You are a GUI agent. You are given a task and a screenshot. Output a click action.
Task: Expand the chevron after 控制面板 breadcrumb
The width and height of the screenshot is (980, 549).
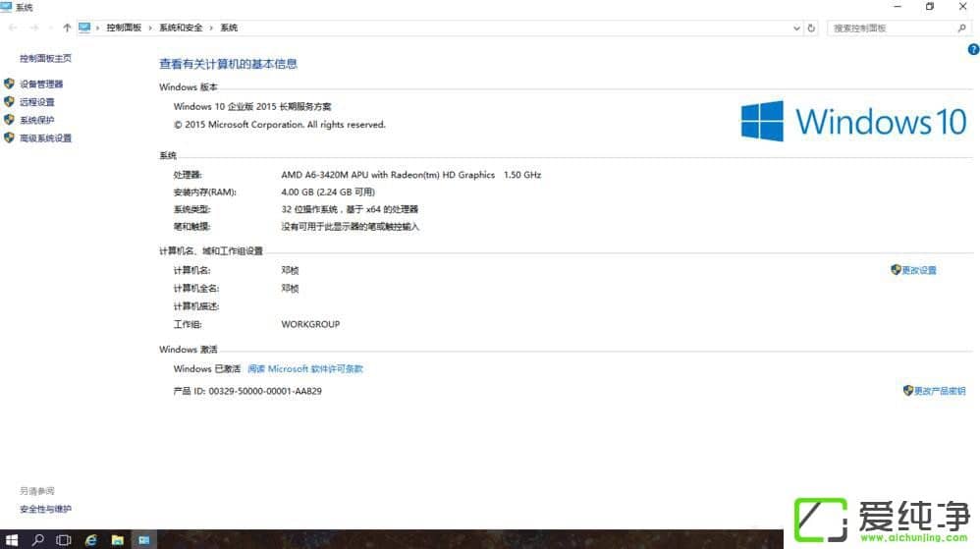(150, 27)
